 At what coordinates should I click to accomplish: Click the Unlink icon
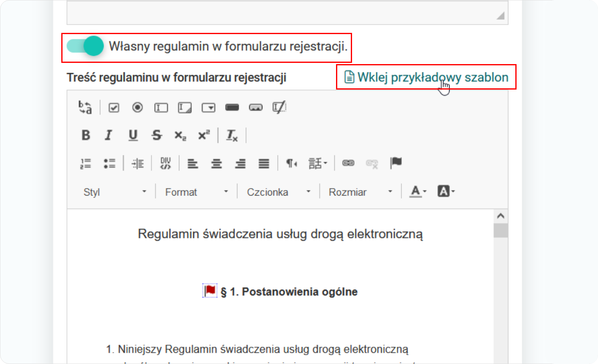372,164
